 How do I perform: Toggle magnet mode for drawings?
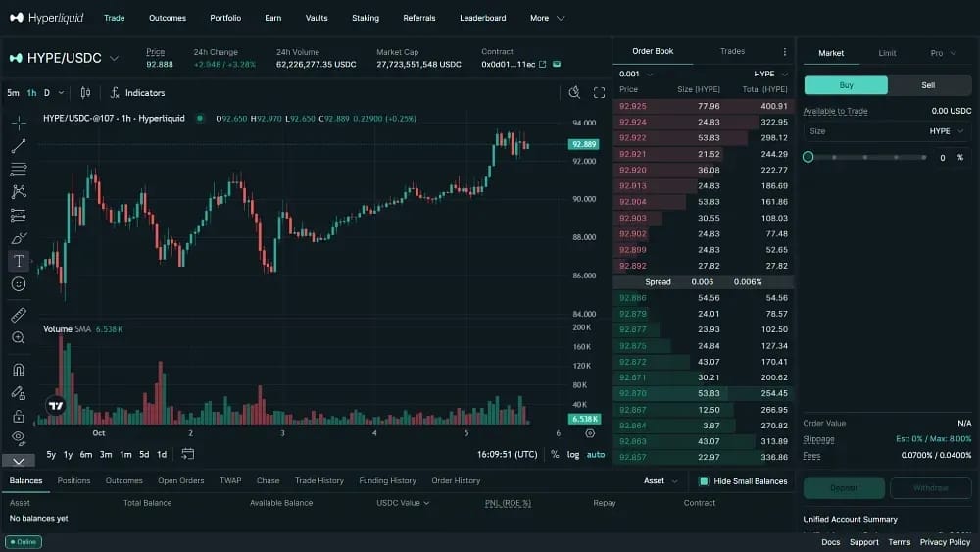(19, 370)
